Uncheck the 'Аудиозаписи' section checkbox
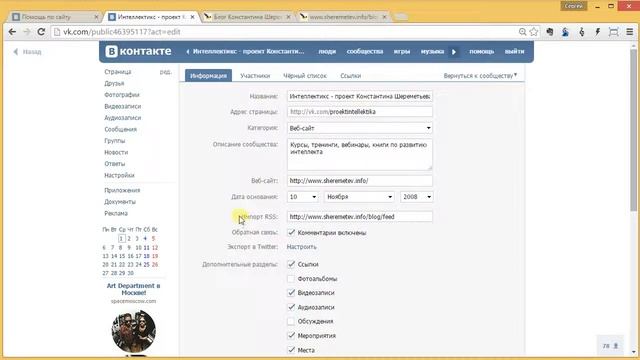Image resolution: width=640 pixels, height=360 pixels. click(291, 307)
